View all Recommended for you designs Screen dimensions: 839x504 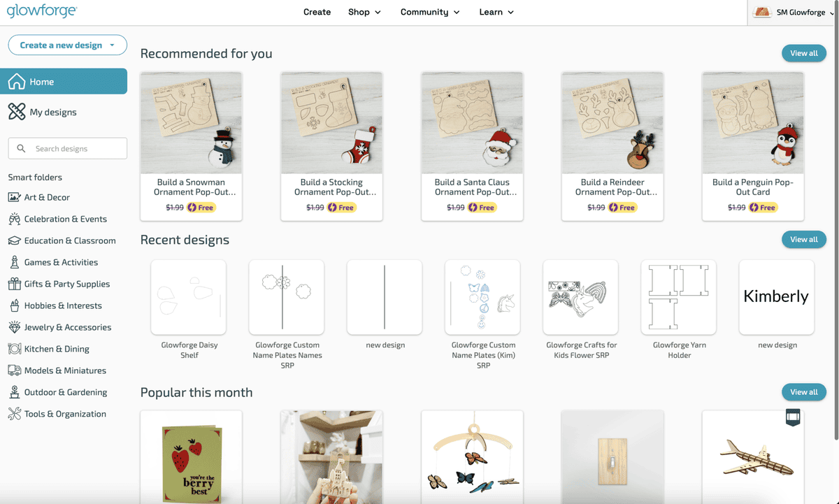803,53
